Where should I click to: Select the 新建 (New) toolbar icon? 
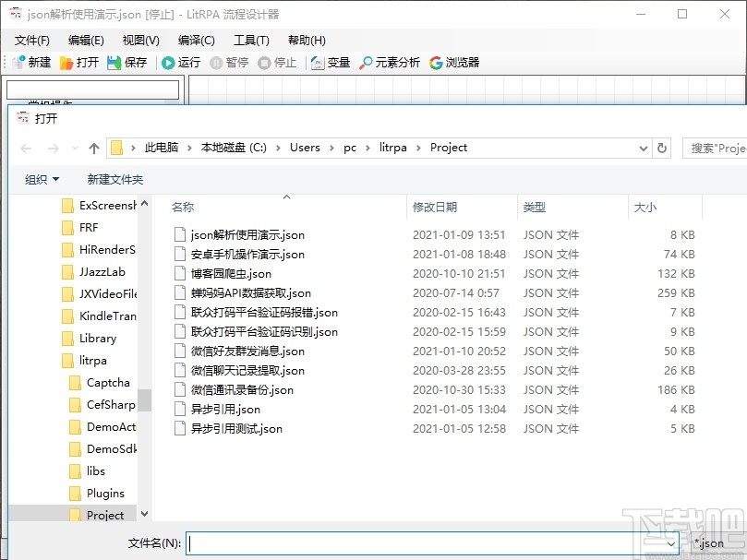click(x=30, y=62)
